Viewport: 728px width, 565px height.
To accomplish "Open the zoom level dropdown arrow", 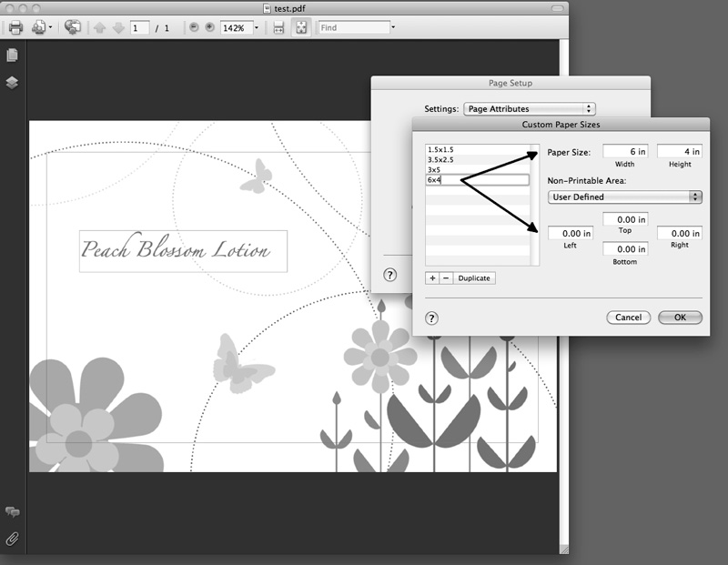I will pyautogui.click(x=257, y=28).
